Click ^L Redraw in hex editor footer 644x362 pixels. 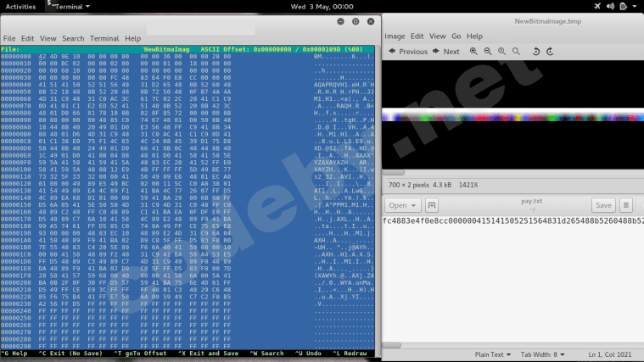[x=350, y=353]
